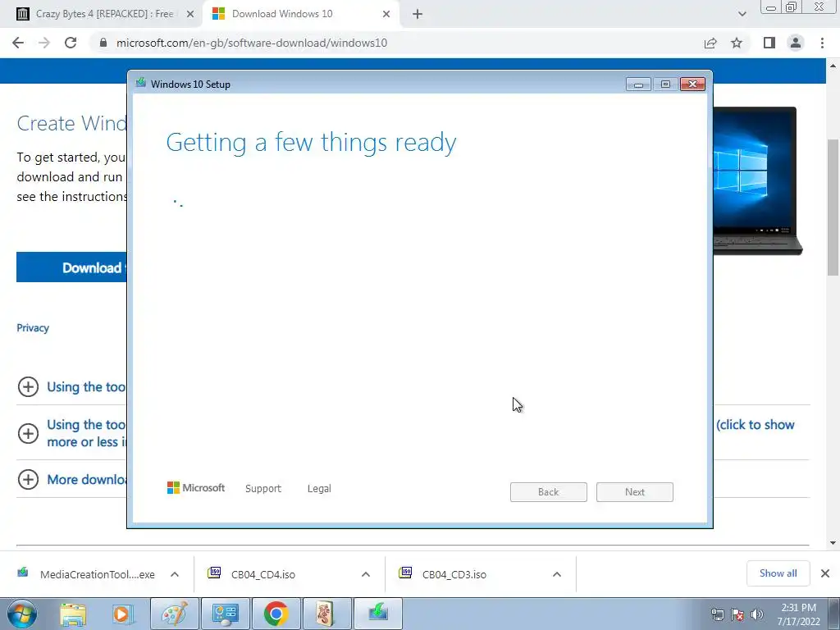
Task: Switch to Windows 10 Setup taskbar icon
Action: pos(377,614)
